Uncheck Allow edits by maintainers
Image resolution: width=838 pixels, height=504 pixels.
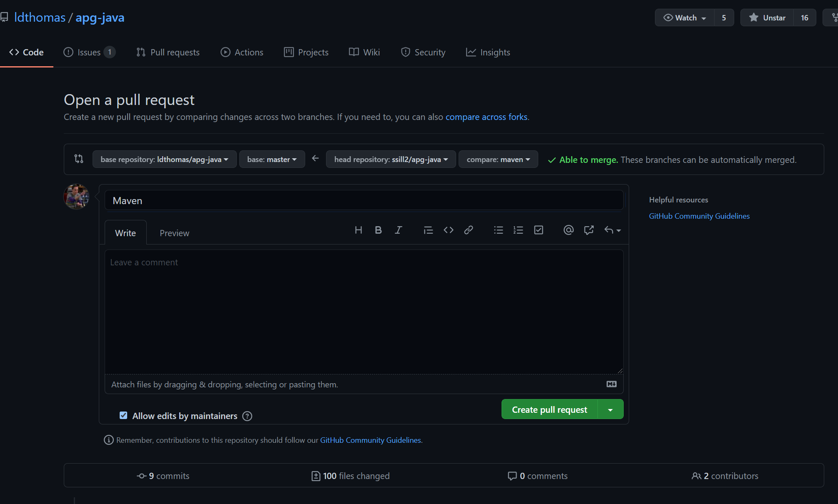point(123,415)
